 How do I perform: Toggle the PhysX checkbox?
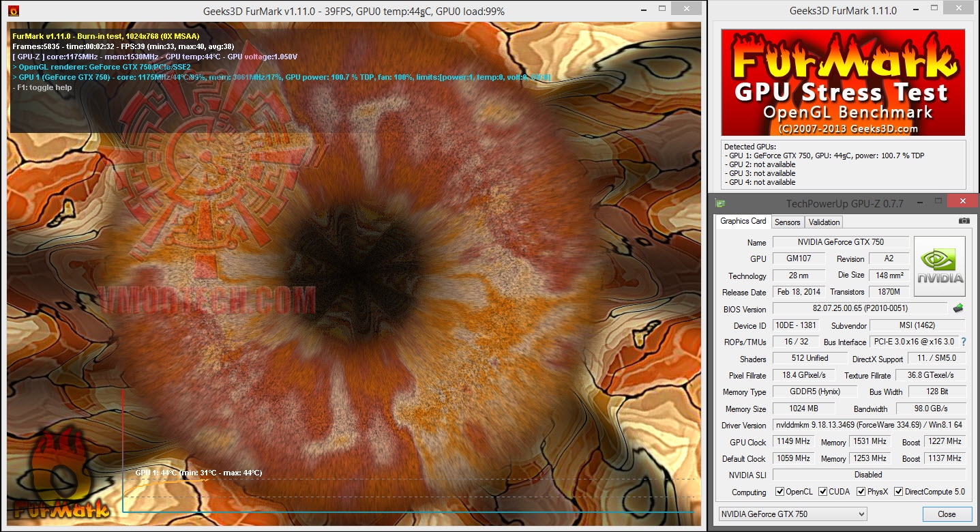click(861, 492)
